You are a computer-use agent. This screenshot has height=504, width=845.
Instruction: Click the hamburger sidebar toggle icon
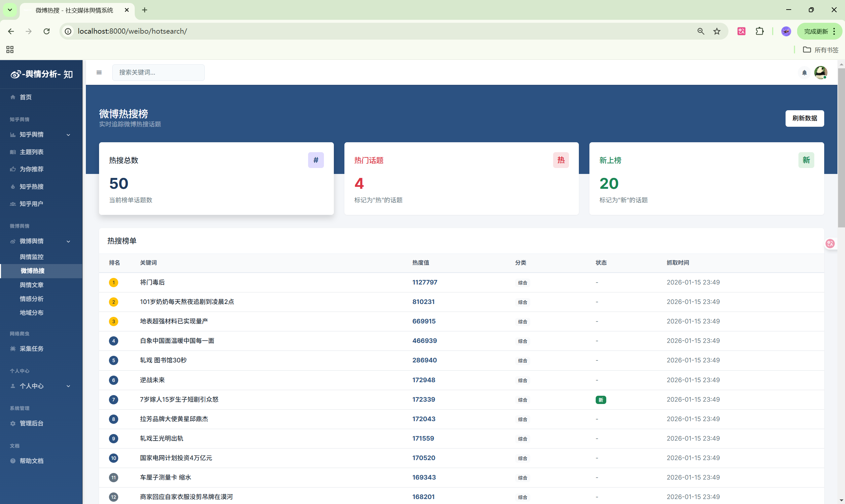[99, 72]
